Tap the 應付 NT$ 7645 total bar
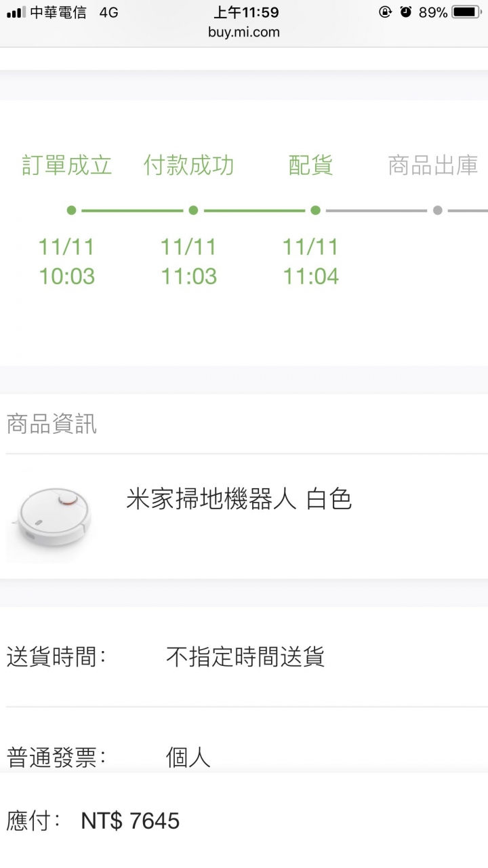Screen dimensions: 488x868 tap(244, 821)
